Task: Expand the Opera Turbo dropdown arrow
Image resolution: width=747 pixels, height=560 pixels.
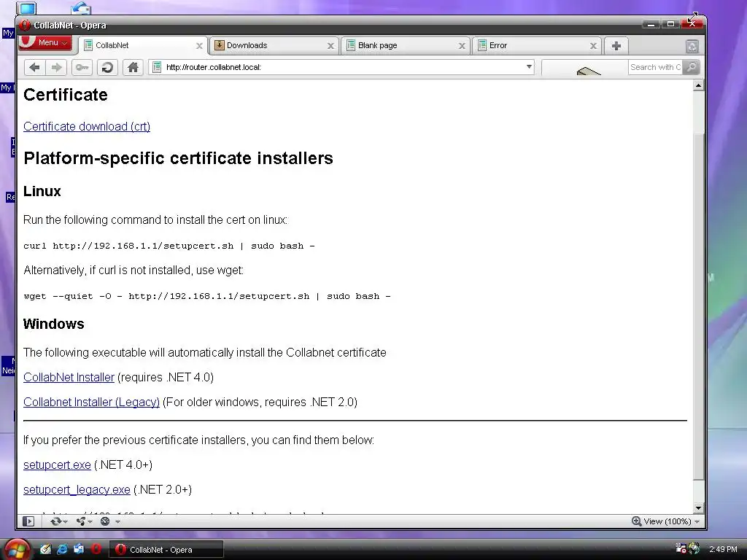Action: click(117, 522)
